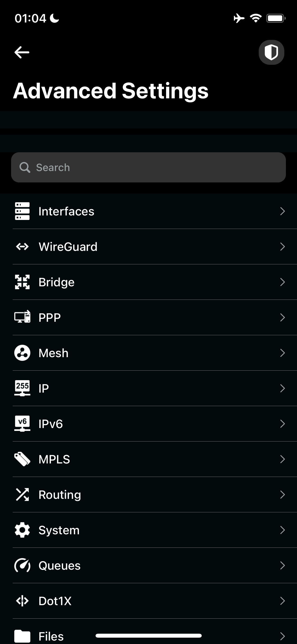Click the PPP devices icon
The width and height of the screenshot is (297, 644).
[x=22, y=317]
